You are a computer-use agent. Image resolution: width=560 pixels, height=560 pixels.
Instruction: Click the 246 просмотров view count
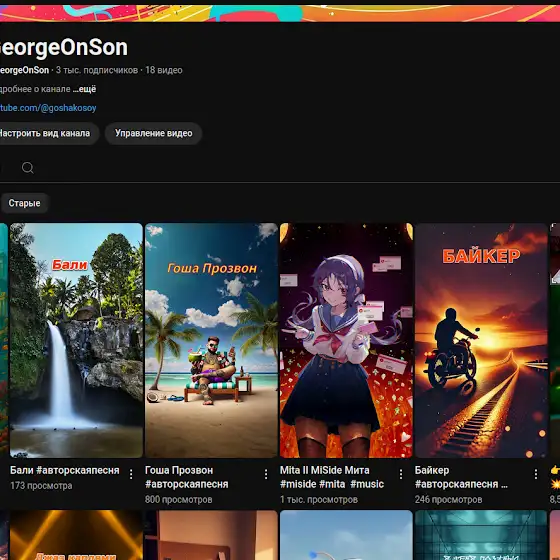pyautogui.click(x=449, y=499)
